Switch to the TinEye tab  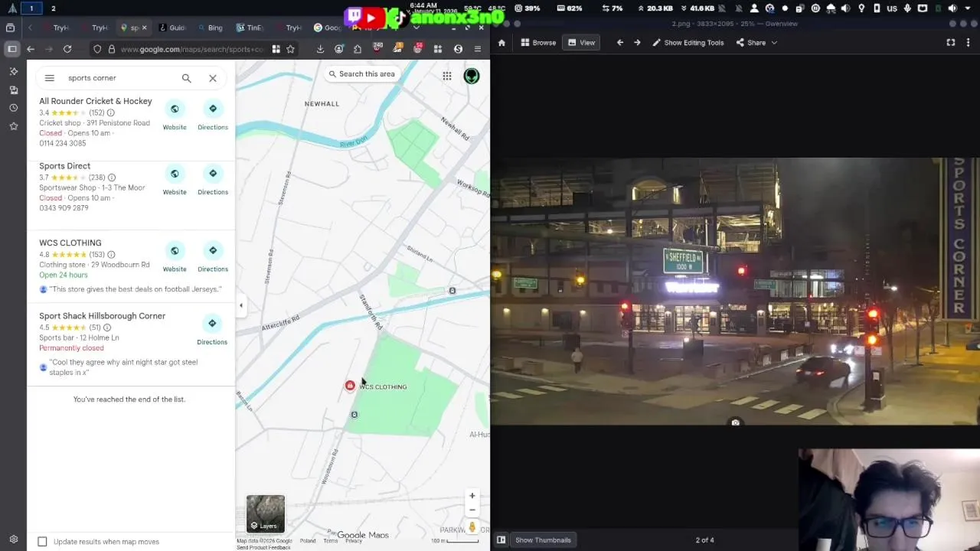249,28
